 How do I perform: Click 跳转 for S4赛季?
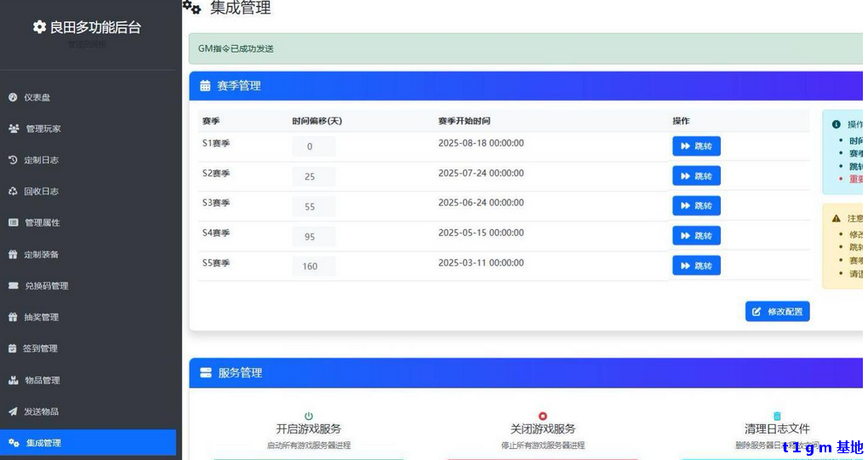click(696, 236)
